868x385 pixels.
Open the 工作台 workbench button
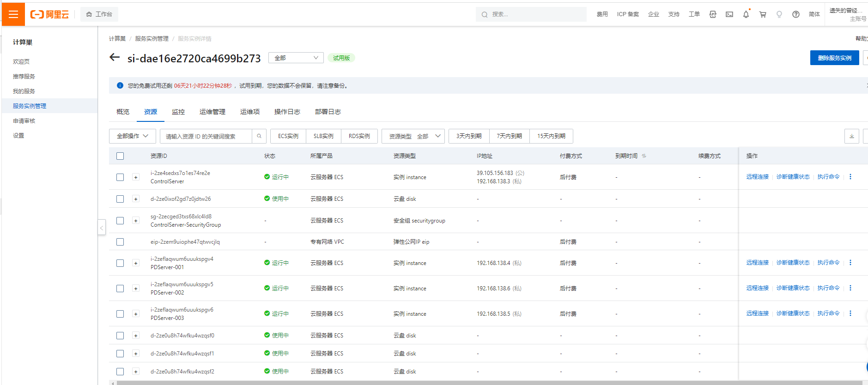click(x=99, y=14)
